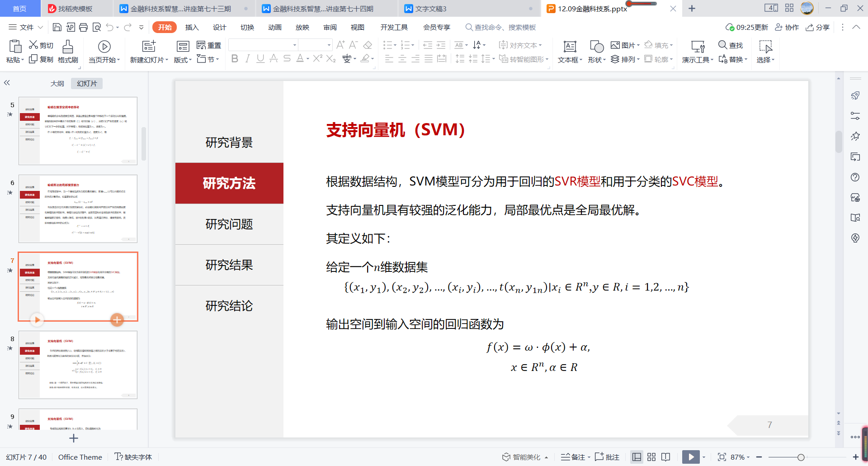Viewport: 868px width, 466px height.
Task: Open the font name dropdown
Action: click(295, 45)
